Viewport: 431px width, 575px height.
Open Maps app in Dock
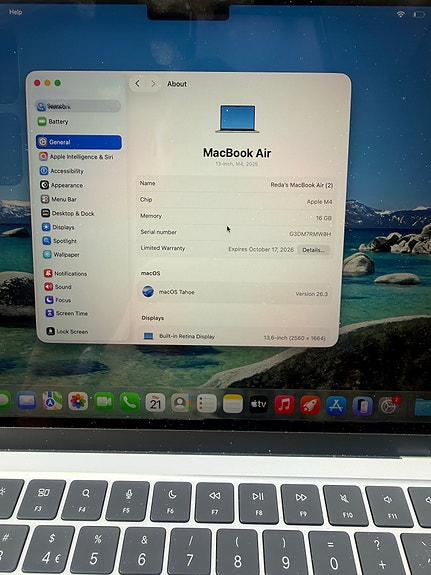tap(52, 400)
